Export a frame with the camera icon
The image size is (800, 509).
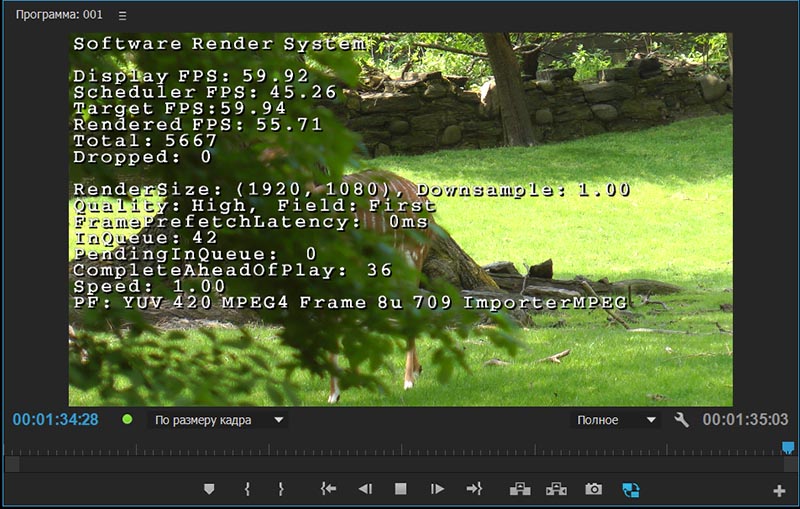[593, 489]
